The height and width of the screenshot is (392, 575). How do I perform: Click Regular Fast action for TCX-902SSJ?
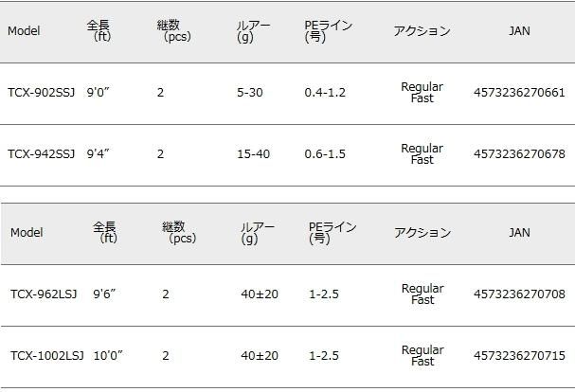tap(422, 93)
